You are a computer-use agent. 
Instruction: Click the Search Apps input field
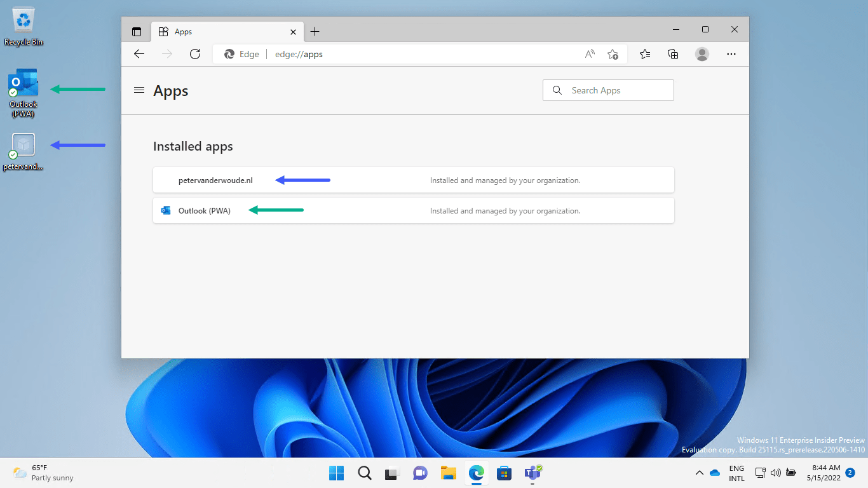[x=607, y=90]
